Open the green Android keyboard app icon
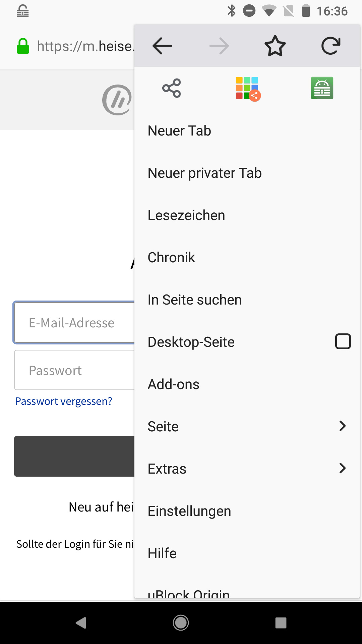Image resolution: width=362 pixels, height=644 pixels. [322, 88]
